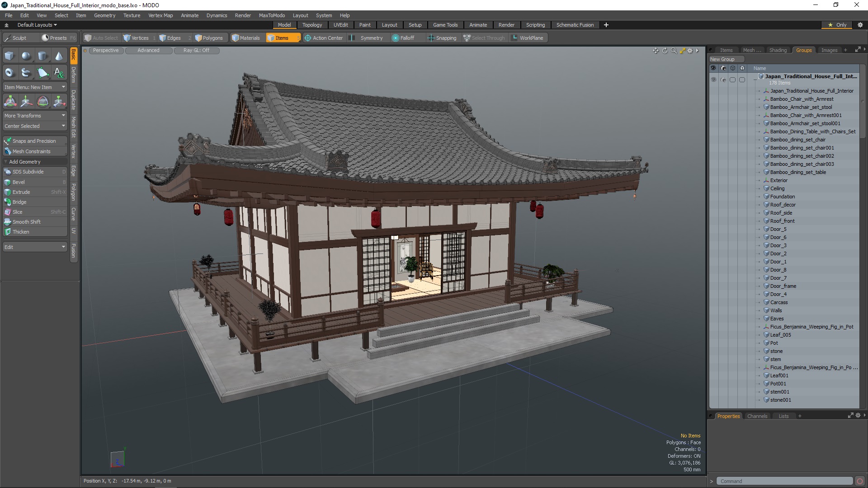Screen dimensions: 868x488
Task: Click the text tool icon
Action: (59, 72)
